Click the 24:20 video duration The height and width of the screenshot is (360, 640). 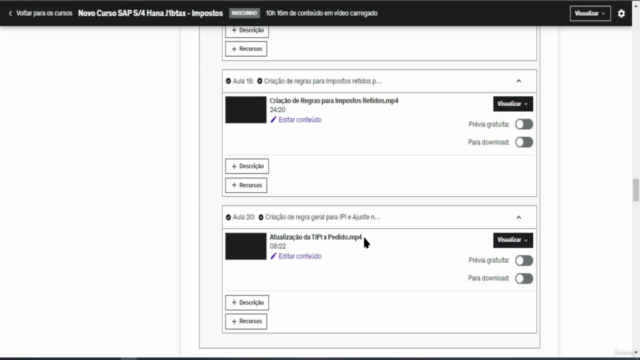[278, 110]
